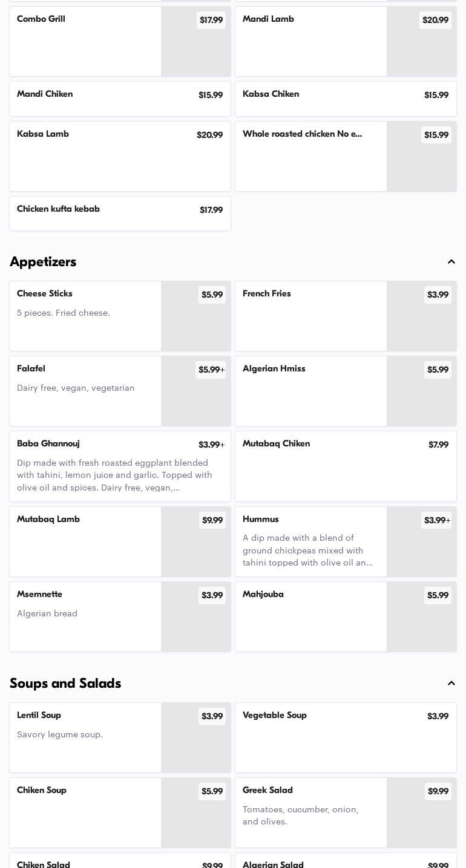Select the Mandi Lamb dish
Viewport: 466px width, 868px height.
click(x=311, y=41)
